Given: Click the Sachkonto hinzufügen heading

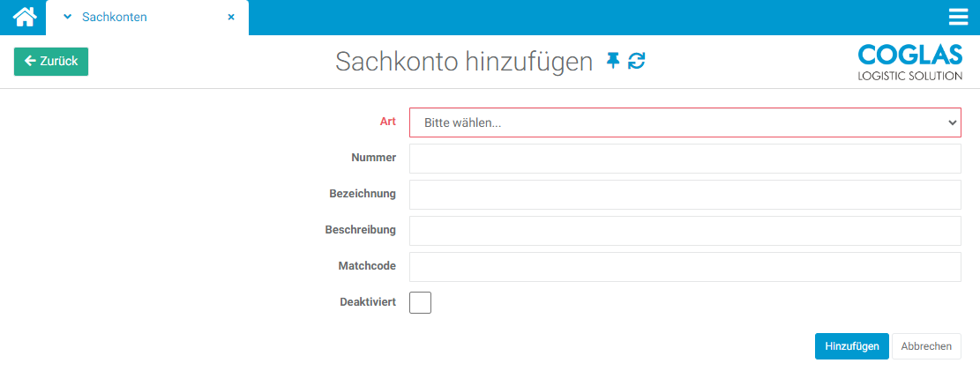Looking at the screenshot, I should point(464,62).
